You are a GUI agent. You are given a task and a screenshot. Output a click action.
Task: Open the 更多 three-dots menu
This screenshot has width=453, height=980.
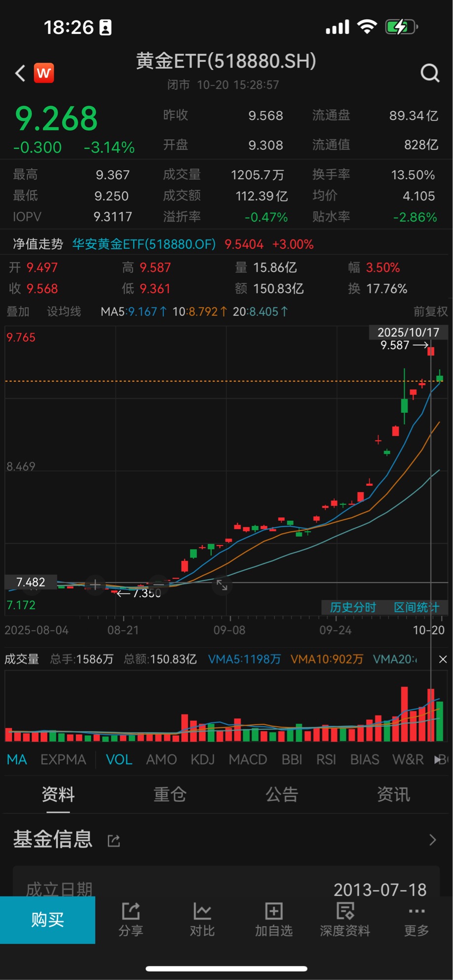[416, 919]
